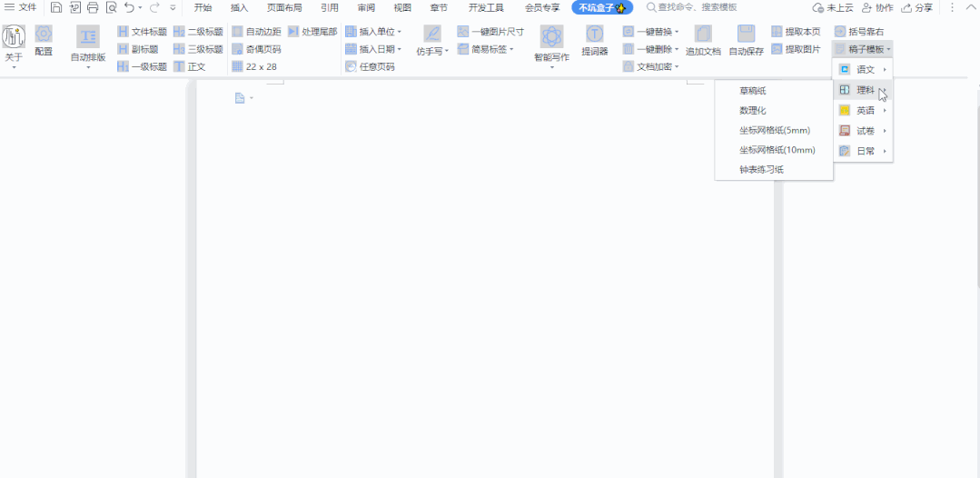Viewport: 980px width, 478px height.
Task: Expand the 插入日期 dropdown
Action: pyautogui.click(x=373, y=49)
